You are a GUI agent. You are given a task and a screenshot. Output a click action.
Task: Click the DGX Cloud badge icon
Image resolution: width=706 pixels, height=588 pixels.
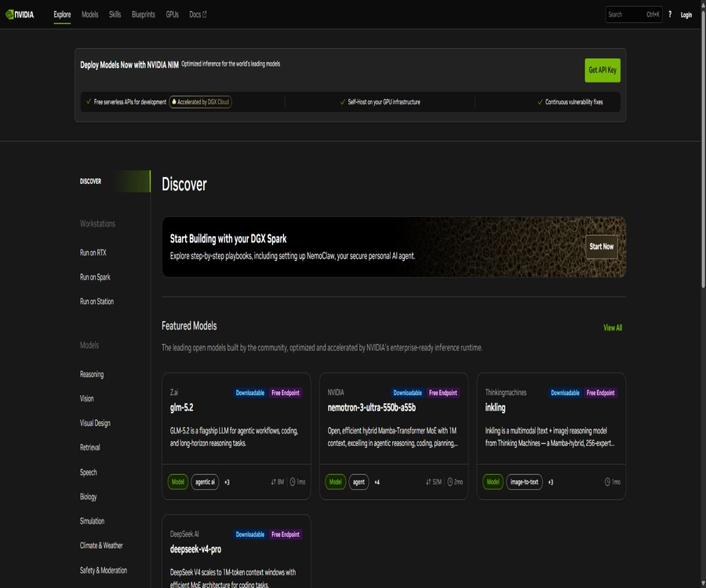(x=174, y=102)
